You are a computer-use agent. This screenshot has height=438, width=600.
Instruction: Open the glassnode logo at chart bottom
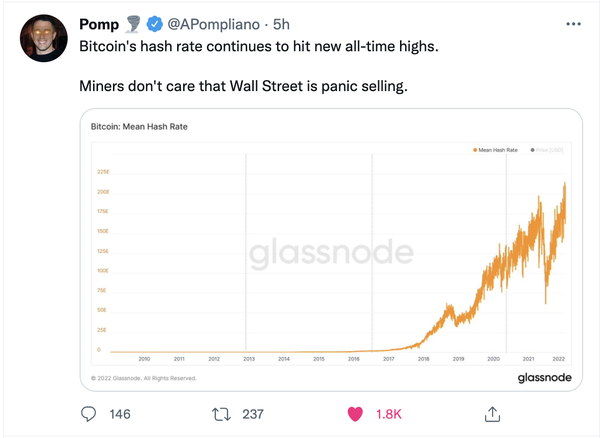point(545,378)
